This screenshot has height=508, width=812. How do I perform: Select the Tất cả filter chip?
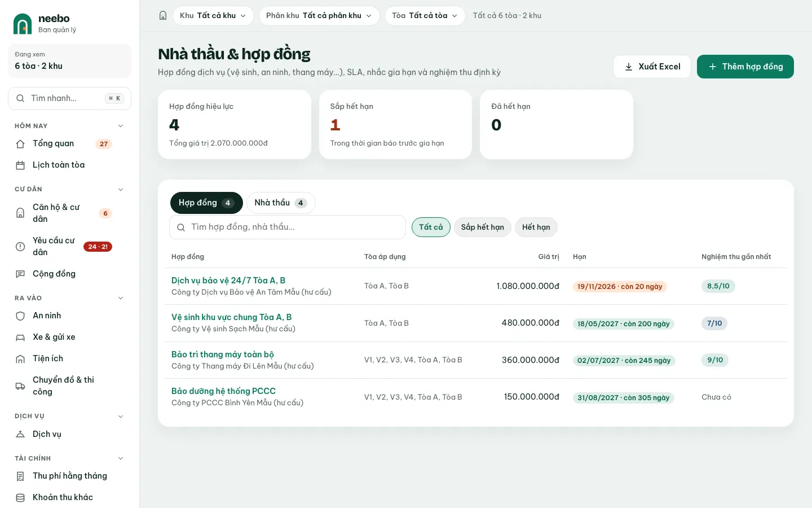431,227
